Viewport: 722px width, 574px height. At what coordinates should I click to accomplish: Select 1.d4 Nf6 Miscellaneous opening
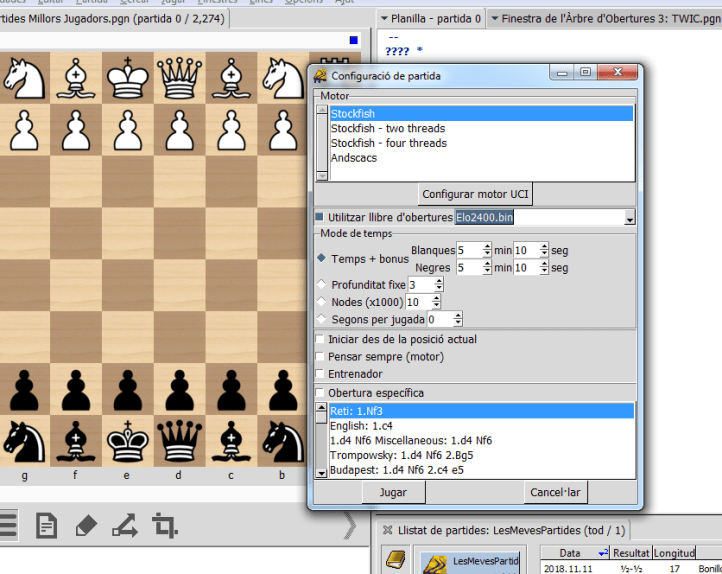pyautogui.click(x=482, y=441)
